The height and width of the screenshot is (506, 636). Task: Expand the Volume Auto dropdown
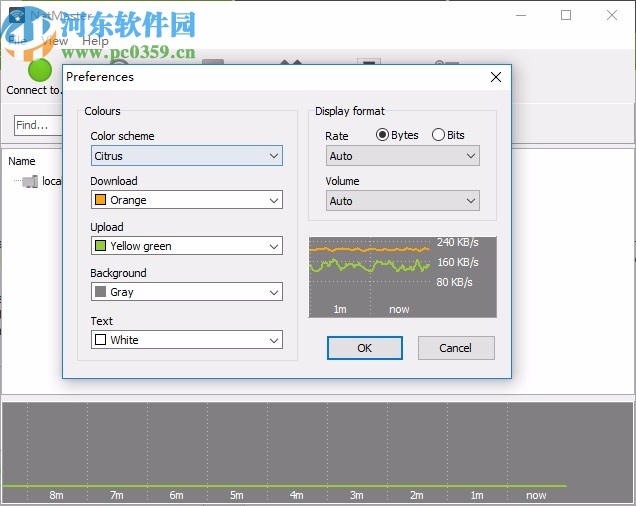point(402,201)
